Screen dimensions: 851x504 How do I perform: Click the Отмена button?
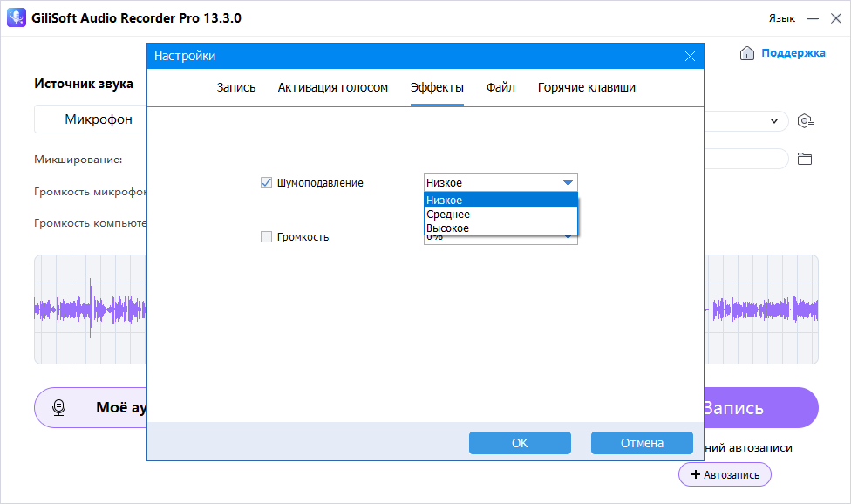tap(642, 443)
